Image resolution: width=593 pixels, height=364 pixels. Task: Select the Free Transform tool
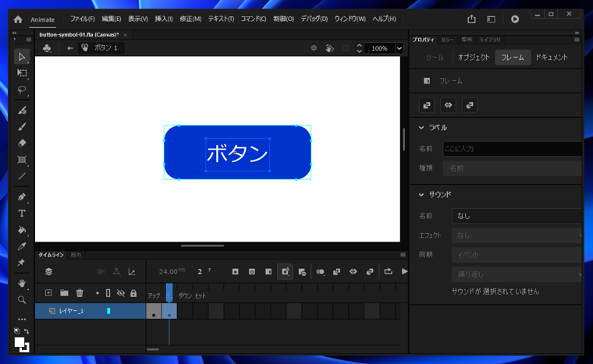pos(22,73)
